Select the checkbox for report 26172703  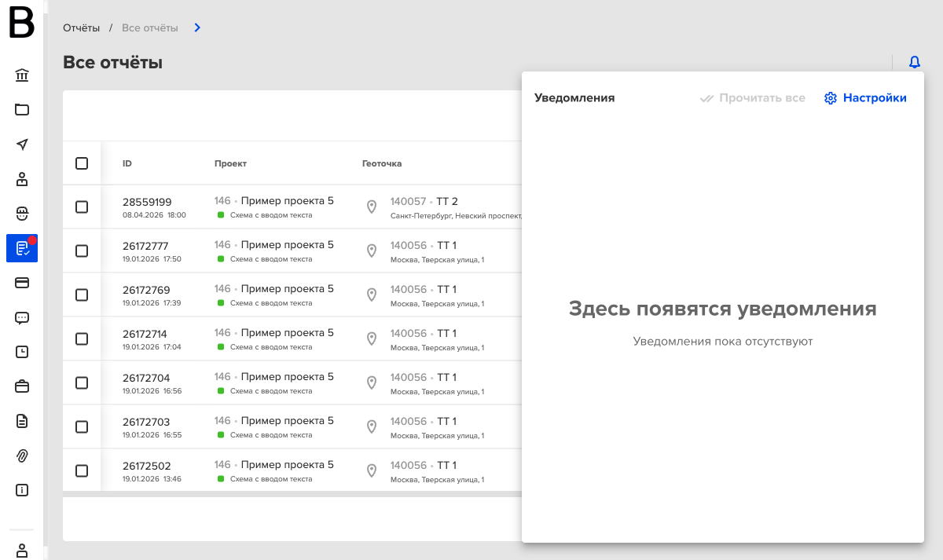[82, 427]
